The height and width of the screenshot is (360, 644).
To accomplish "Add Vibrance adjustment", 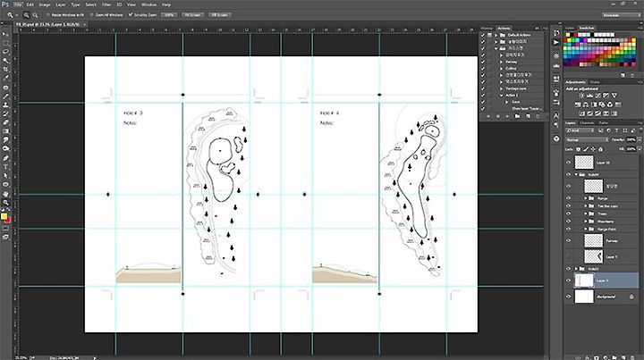I will click(614, 96).
